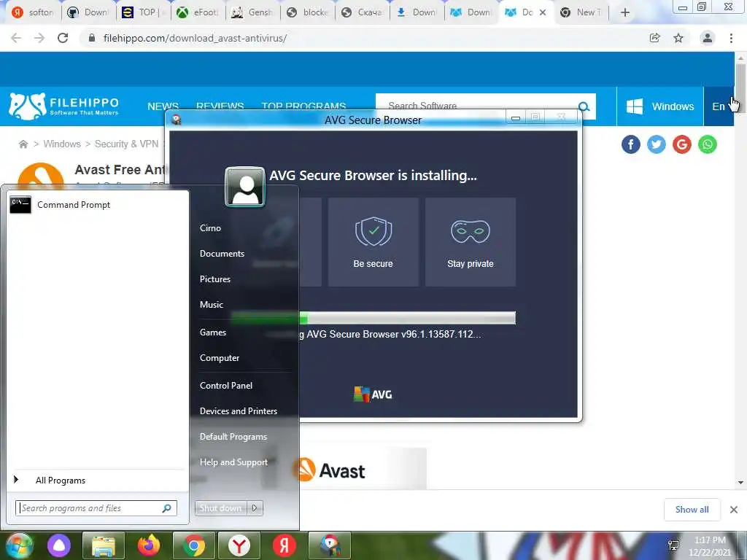Click the Stay private mask icon
The image size is (747, 560).
coord(471,231)
